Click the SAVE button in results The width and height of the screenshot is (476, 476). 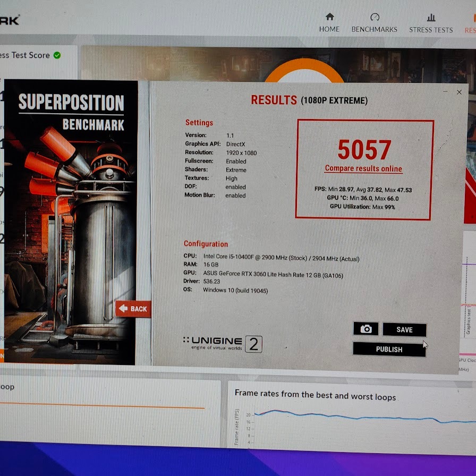404,330
